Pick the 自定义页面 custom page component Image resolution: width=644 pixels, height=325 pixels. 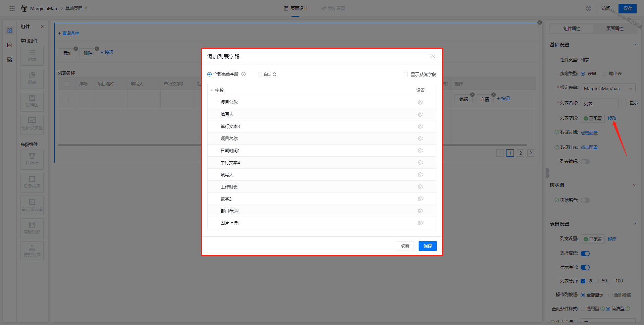(x=32, y=205)
